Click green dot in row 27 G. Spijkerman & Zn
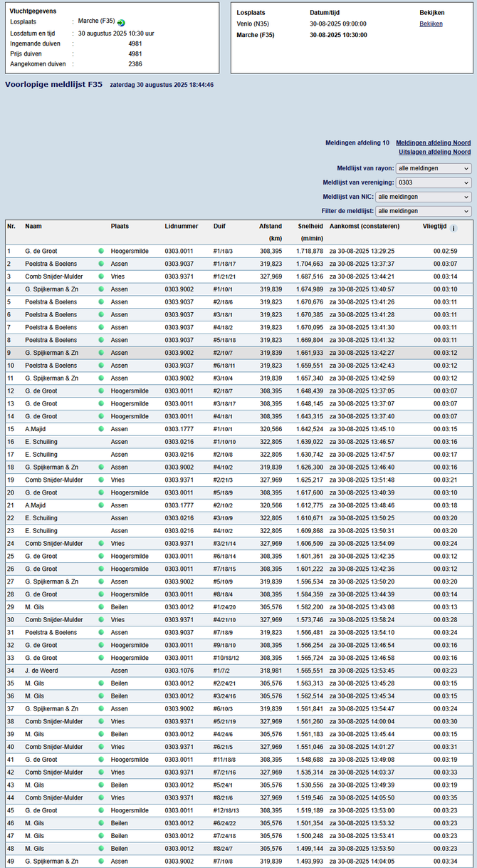Image resolution: width=477 pixels, height=868 pixels. click(101, 582)
